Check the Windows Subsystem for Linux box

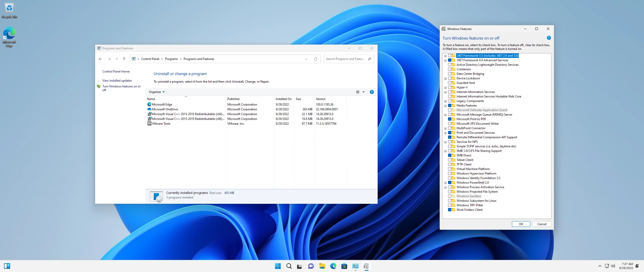(450, 201)
